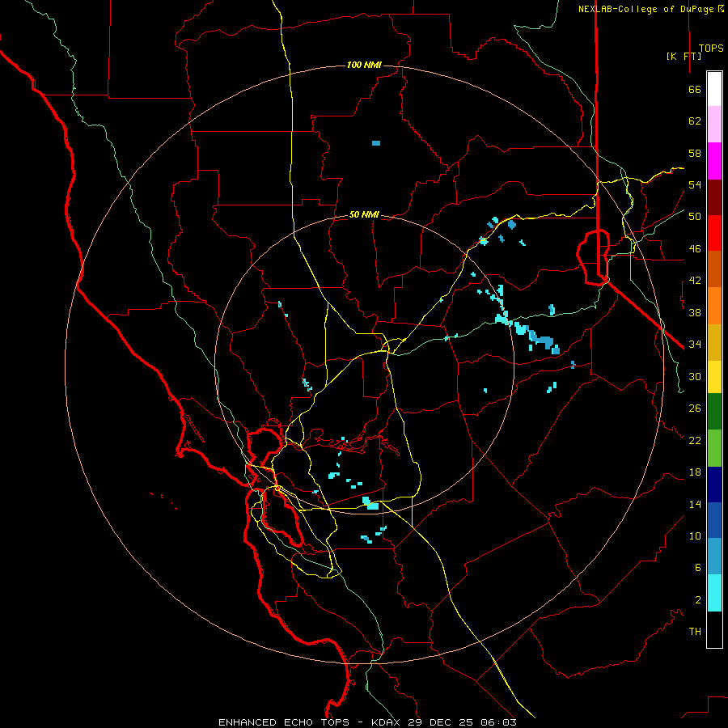
Task: Click the isolated blue echo north of 50 NMI ring
Action: pos(376,143)
